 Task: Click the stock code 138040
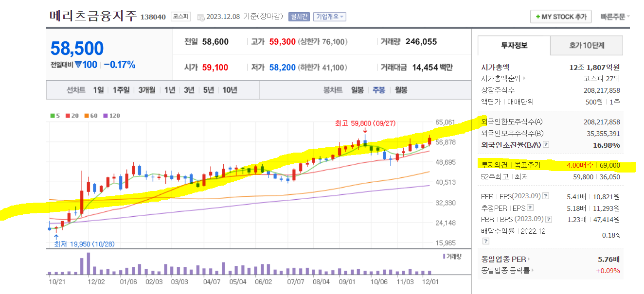(x=153, y=17)
